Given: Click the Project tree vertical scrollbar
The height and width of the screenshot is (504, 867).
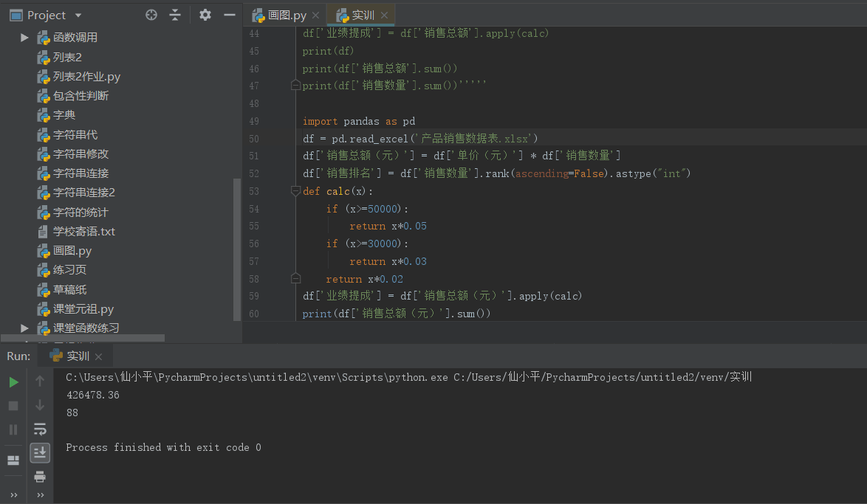Looking at the screenshot, I should click(237, 249).
